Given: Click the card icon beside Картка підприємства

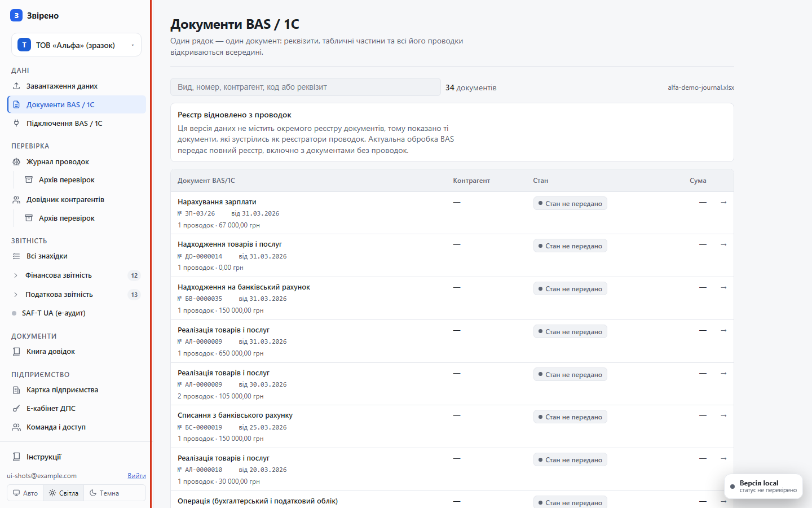Looking at the screenshot, I should [16, 390].
